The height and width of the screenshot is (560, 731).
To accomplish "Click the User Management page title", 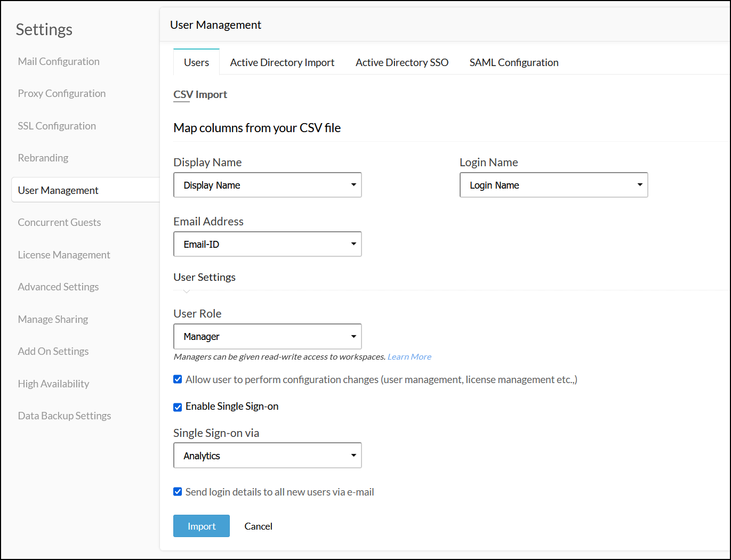I will coord(215,25).
